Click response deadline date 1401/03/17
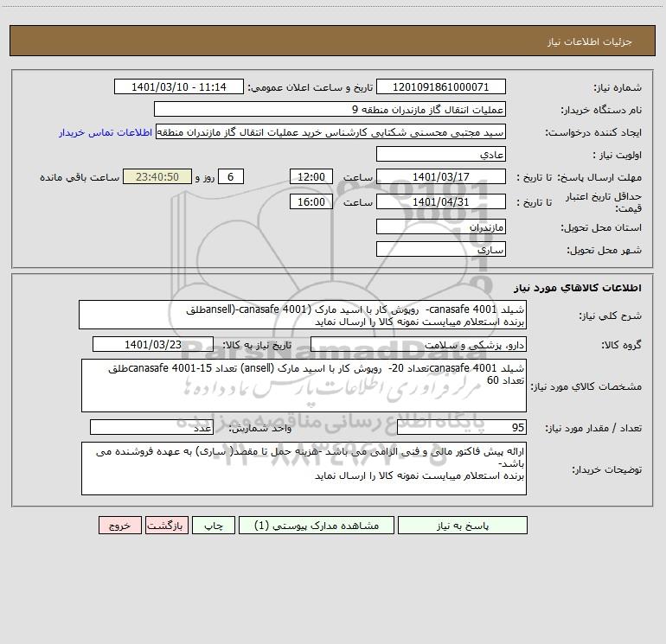666x644 pixels. [x=441, y=176]
